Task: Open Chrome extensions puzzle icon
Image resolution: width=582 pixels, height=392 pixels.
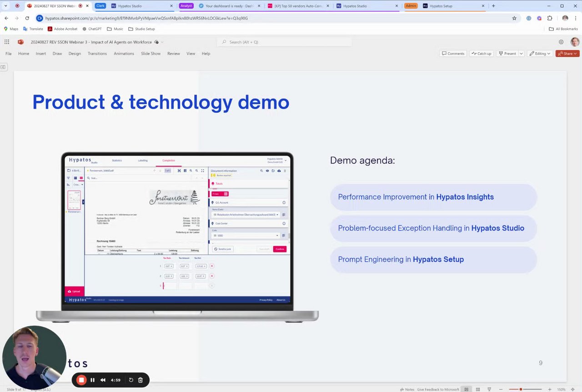Action: 550,18
